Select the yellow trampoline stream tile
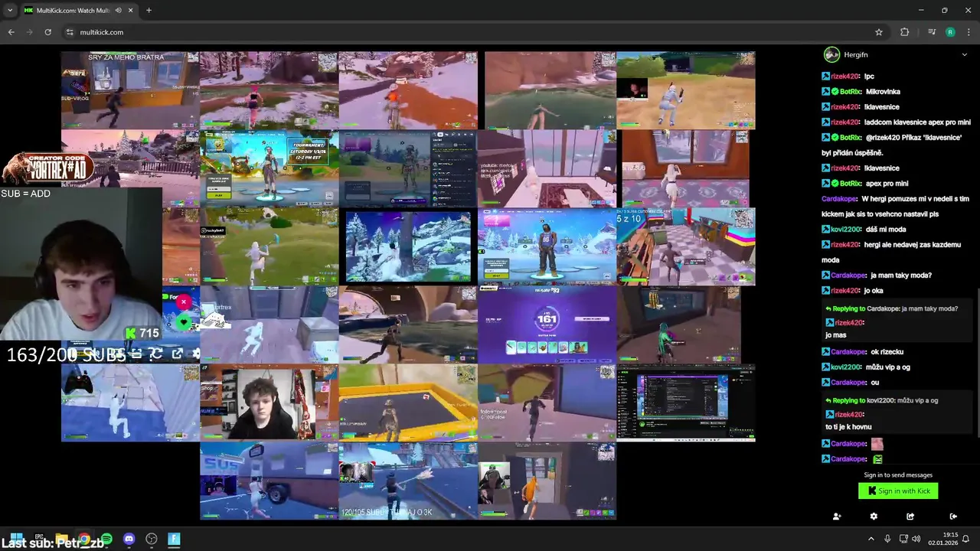This screenshot has height=551, width=980. click(407, 403)
